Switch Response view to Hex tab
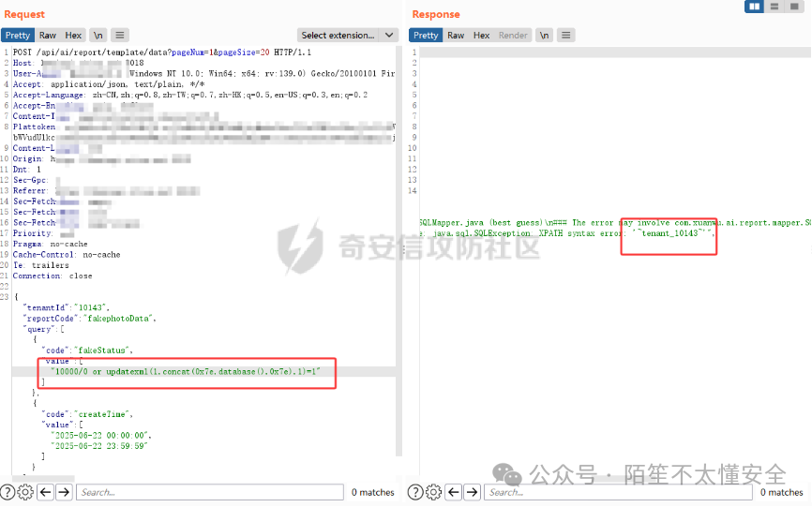This screenshot has height=507, width=812. pos(481,36)
